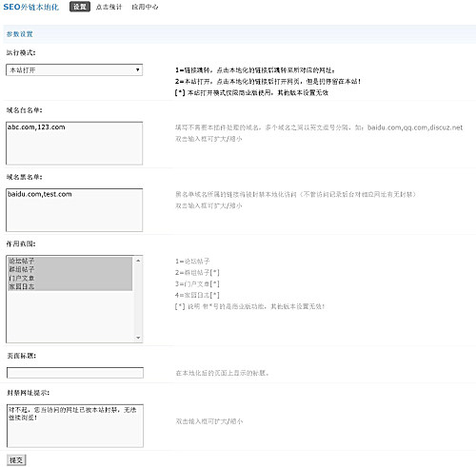
Task: Click the 封禁网址提示 message textarea
Action: tap(75, 426)
